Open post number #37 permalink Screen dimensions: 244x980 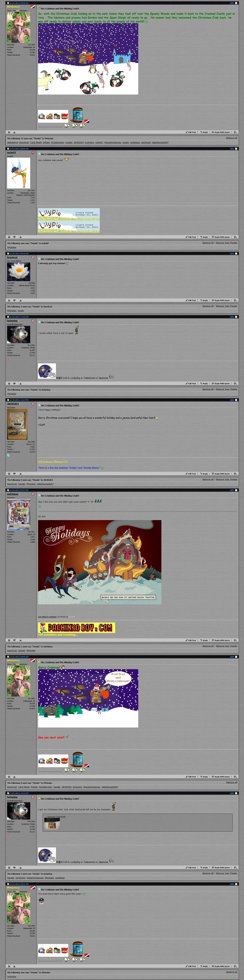pos(232,490)
